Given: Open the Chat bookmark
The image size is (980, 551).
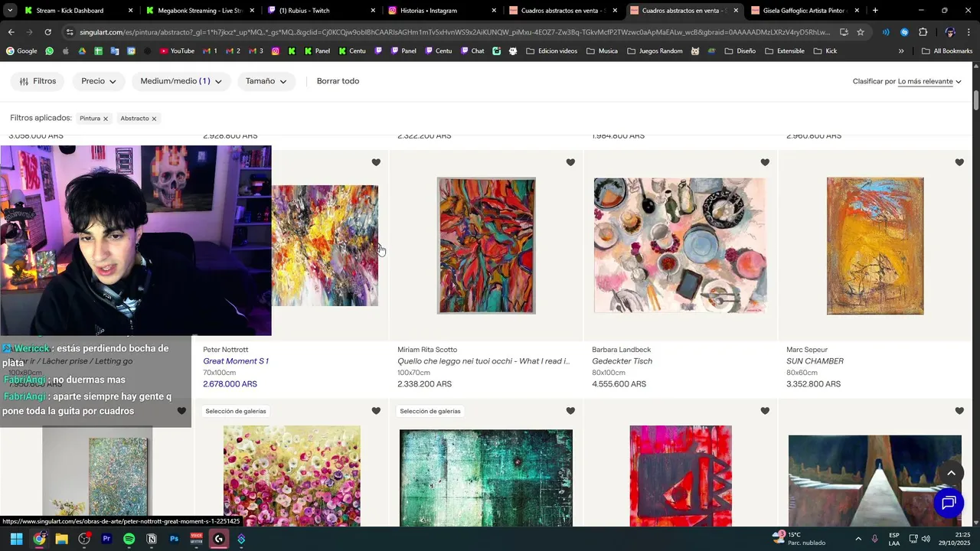Looking at the screenshot, I should [471, 51].
